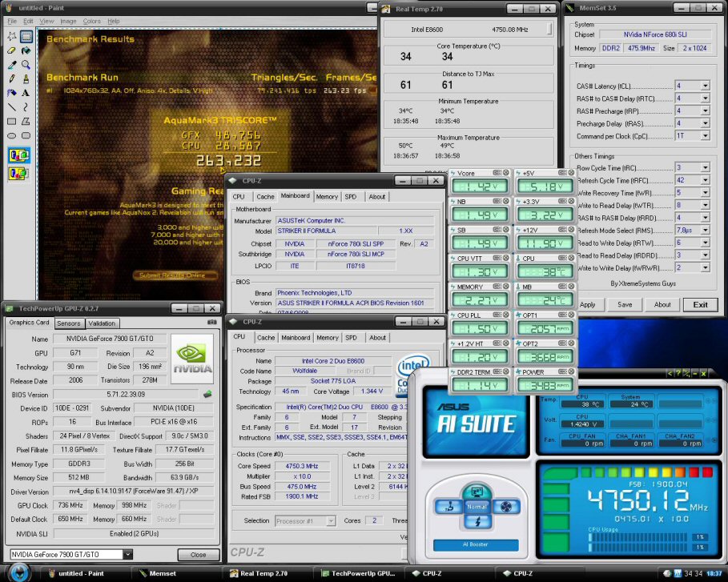Image resolution: width=728 pixels, height=582 pixels.
Task: Open RAS# to CAS# Delay (tRTC) dropdown
Action: coord(706,98)
